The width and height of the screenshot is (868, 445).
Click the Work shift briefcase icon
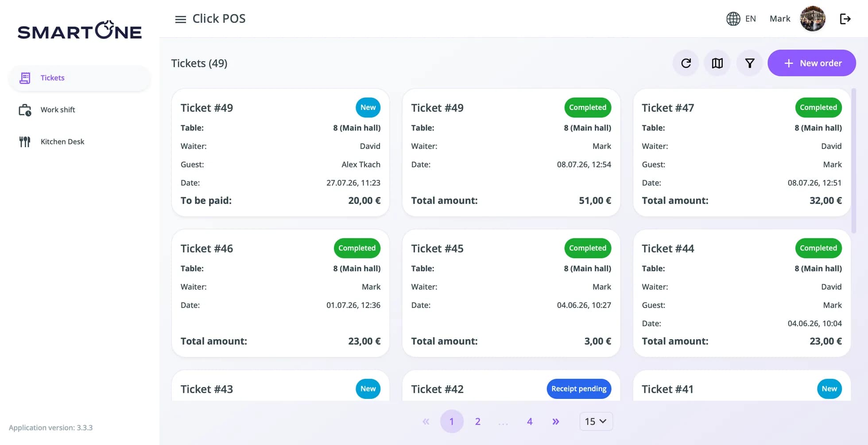(25, 110)
